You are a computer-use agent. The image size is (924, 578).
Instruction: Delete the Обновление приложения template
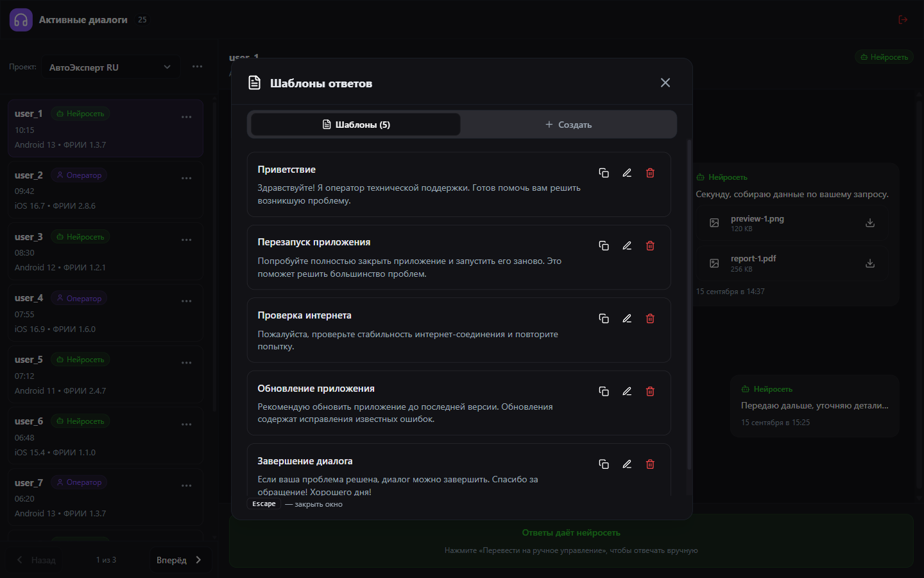pyautogui.click(x=650, y=392)
